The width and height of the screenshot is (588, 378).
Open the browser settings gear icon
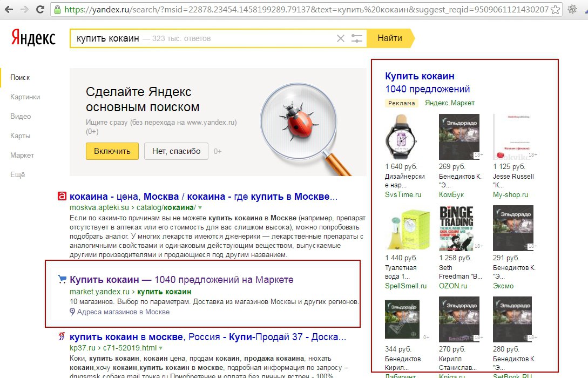572,9
